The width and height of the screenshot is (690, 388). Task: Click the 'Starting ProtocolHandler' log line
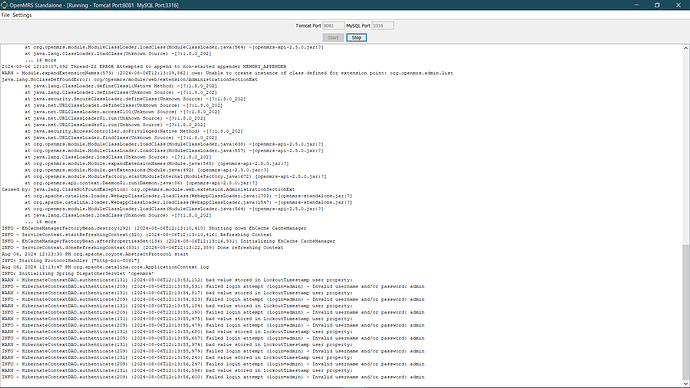[70, 260]
